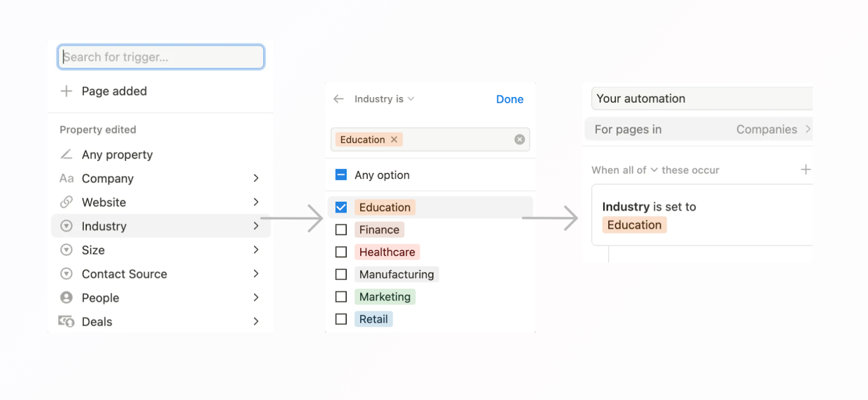The height and width of the screenshot is (400, 868).
Task: Uncheck the Education checkbox
Action: coord(341,207)
